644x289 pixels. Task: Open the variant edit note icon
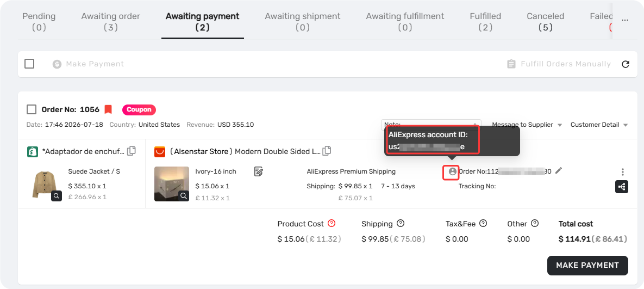pyautogui.click(x=258, y=171)
